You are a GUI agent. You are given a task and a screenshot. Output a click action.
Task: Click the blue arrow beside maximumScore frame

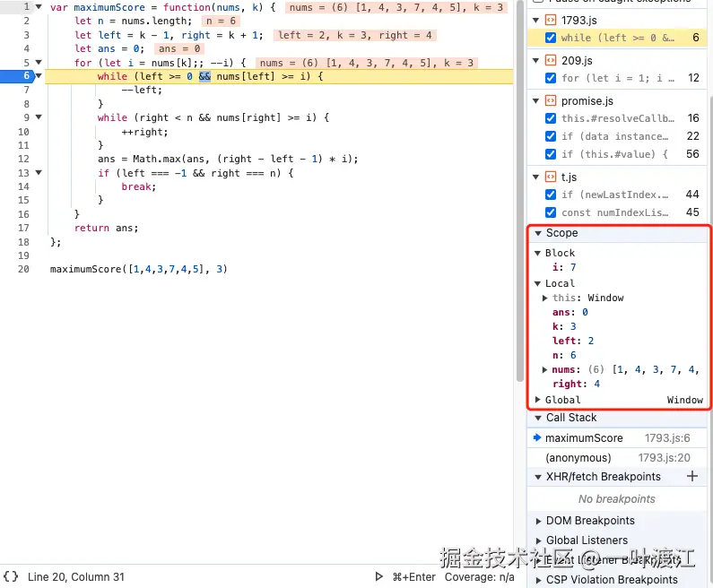537,437
